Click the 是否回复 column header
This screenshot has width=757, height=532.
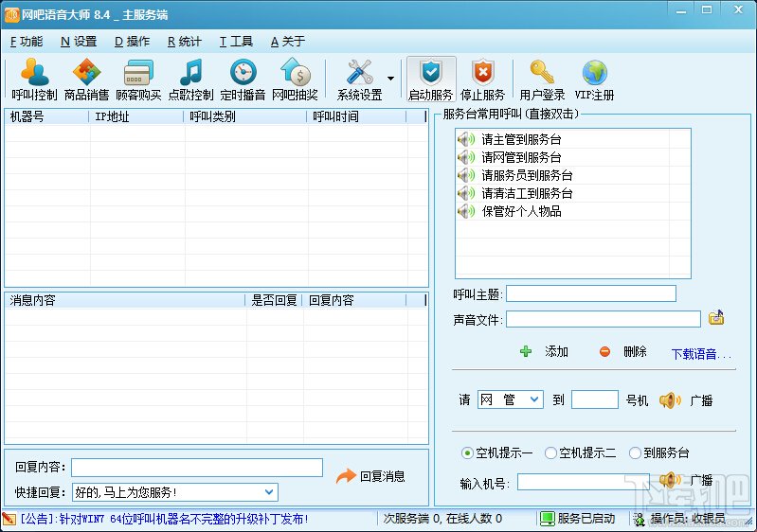tap(274, 300)
